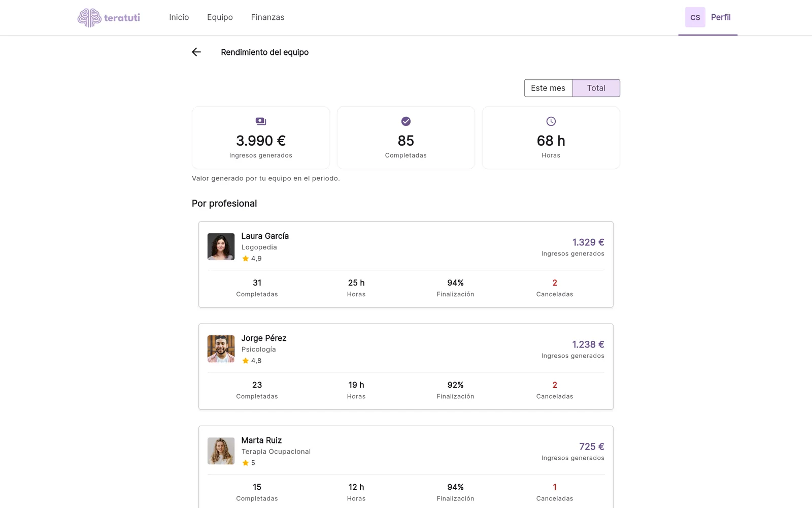This screenshot has height=508, width=812.
Task: Switch period to Este mes
Action: (548, 88)
